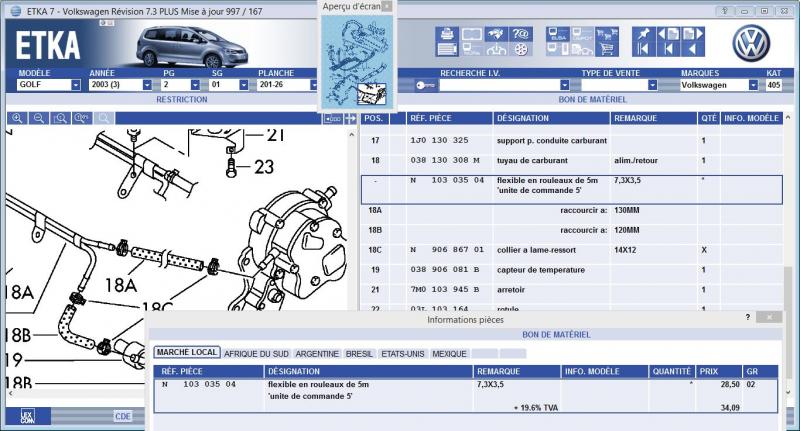Select the MARCHE LOCAL tab
The width and height of the screenshot is (800, 431).
coord(187,352)
